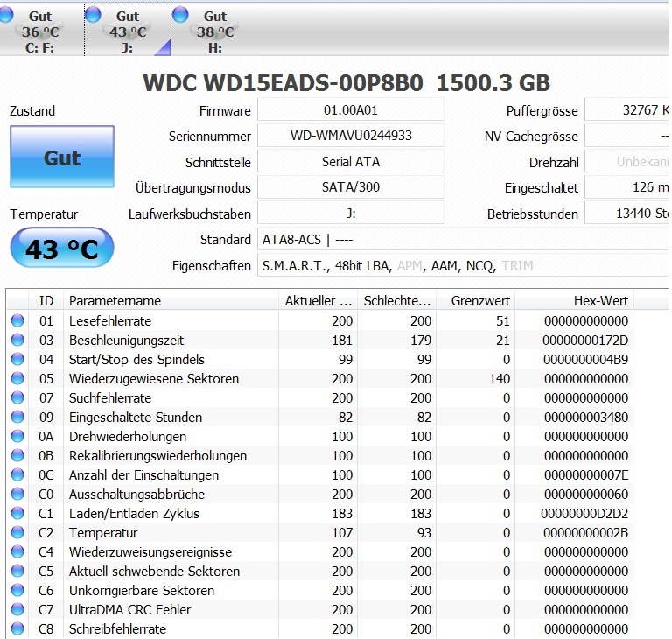
Task: Click the status orb for Eingeschaltete Stunden
Action: click(x=17, y=417)
